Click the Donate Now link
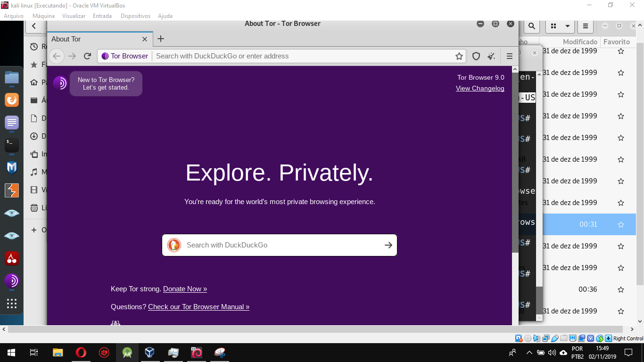This screenshot has width=644, height=362. (185, 289)
